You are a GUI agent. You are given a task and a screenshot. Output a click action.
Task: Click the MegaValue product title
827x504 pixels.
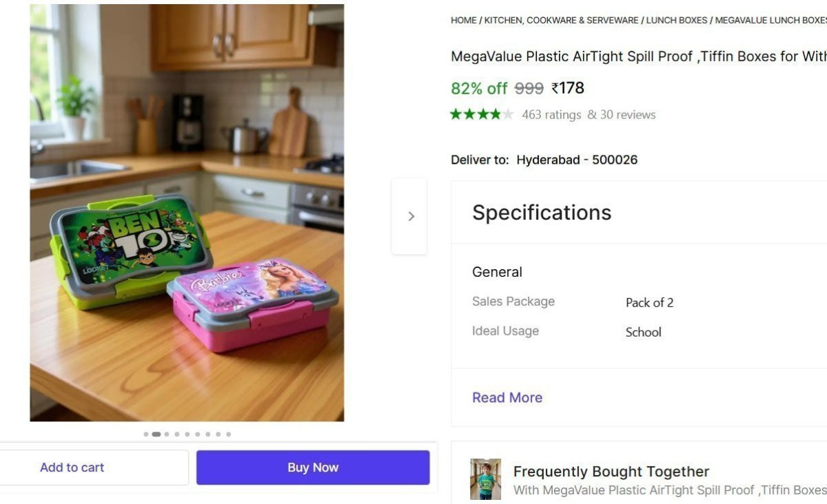coord(637,56)
